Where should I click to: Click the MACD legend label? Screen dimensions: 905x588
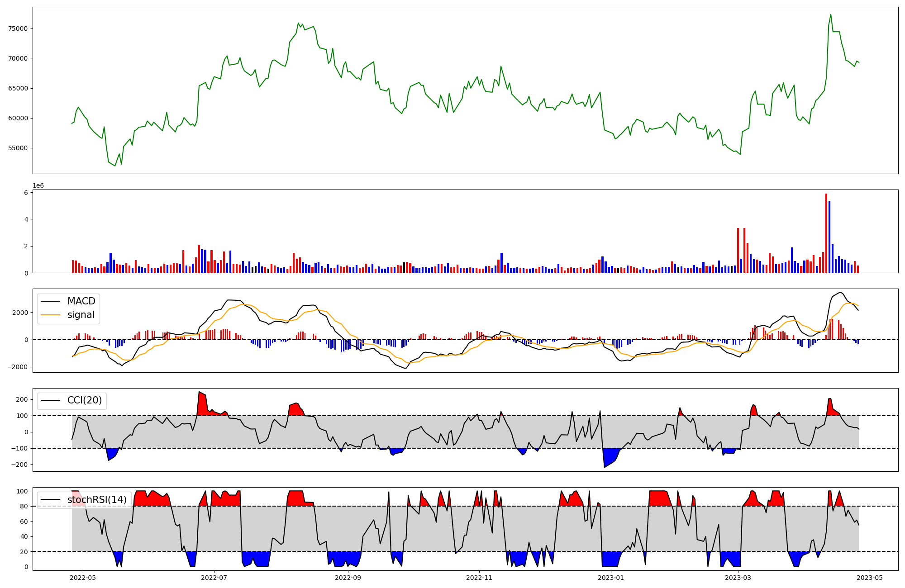[81, 301]
